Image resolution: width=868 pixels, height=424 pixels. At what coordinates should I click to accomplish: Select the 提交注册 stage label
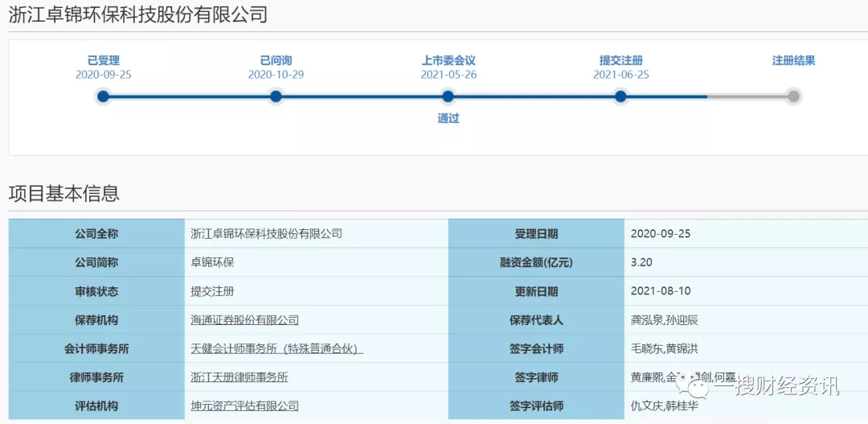pos(621,60)
